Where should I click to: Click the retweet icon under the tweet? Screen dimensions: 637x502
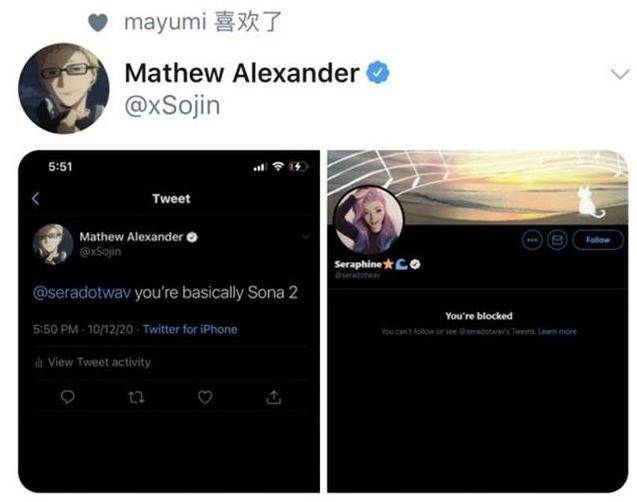[x=136, y=397]
